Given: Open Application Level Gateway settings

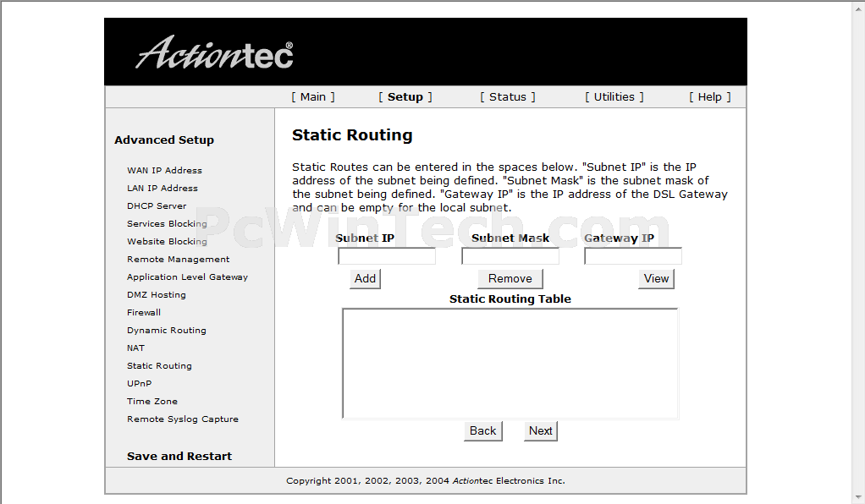Looking at the screenshot, I should [188, 277].
